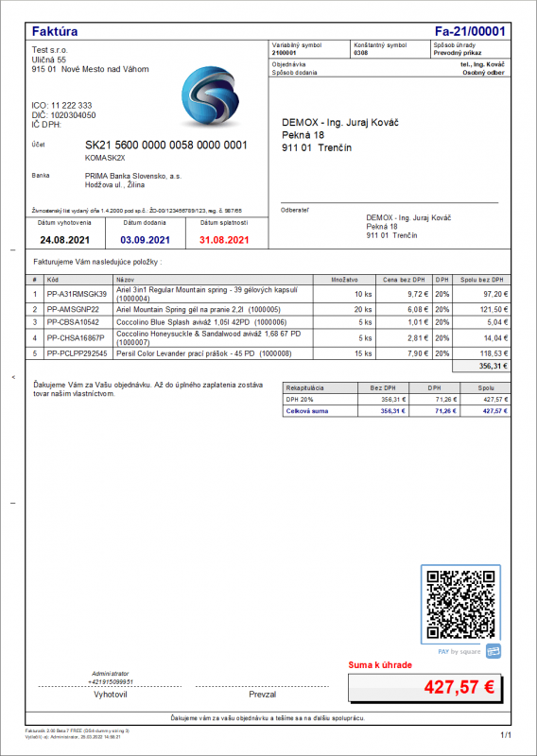
Task: Click the Celková suma row
Action: click(396, 411)
